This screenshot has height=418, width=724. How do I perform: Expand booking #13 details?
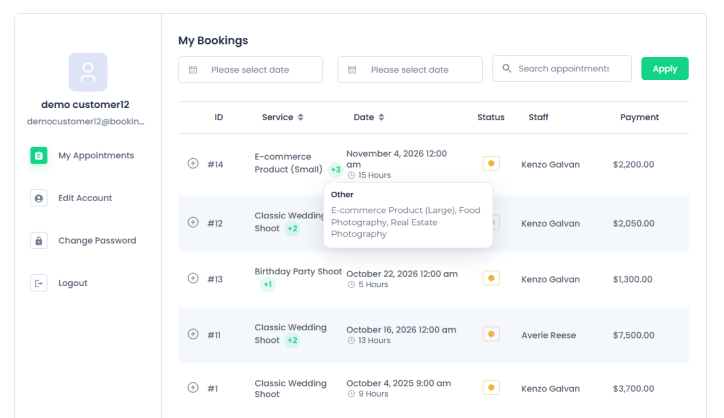click(193, 279)
